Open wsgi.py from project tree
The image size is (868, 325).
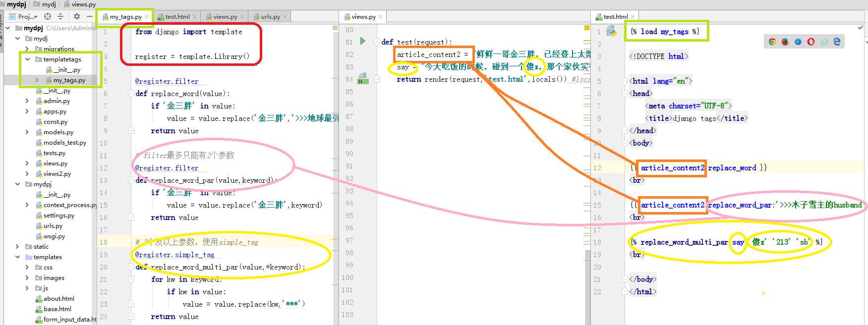tap(51, 236)
